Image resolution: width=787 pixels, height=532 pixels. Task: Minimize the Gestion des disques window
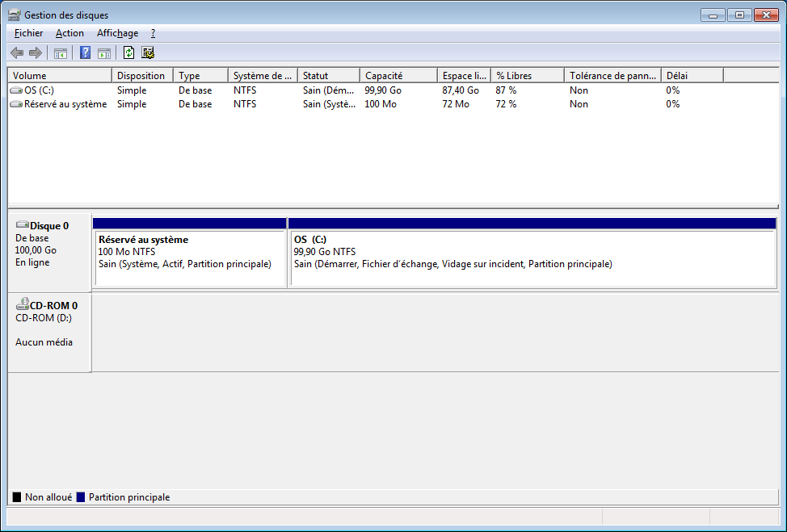pyautogui.click(x=713, y=15)
